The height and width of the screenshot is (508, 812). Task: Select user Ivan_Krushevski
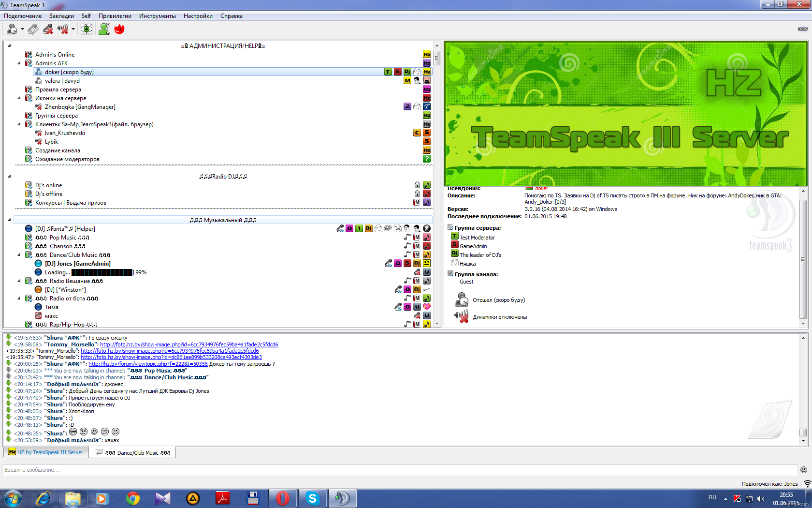65,133
